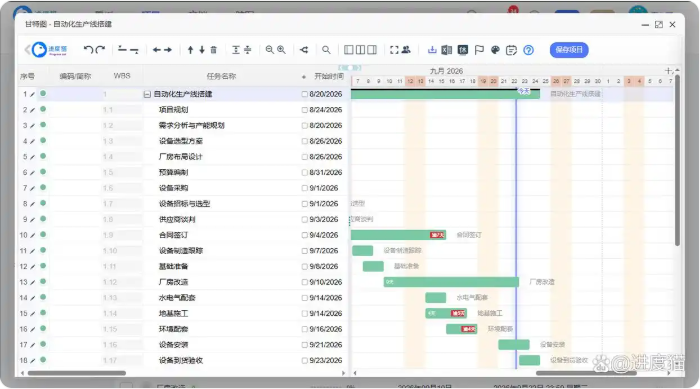Click the flag milestone icon

[479, 50]
